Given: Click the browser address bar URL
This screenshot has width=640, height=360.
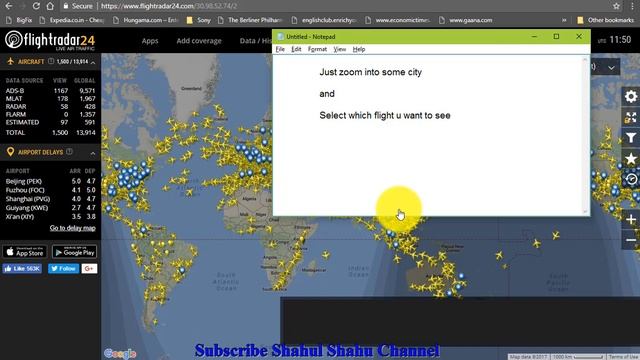Looking at the screenshot, I should 169,6.
